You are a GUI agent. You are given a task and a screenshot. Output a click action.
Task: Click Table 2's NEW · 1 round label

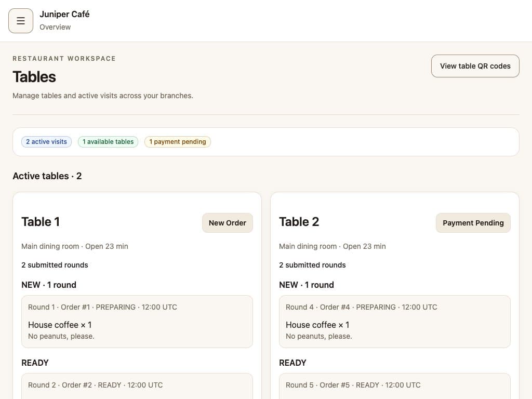[307, 285]
